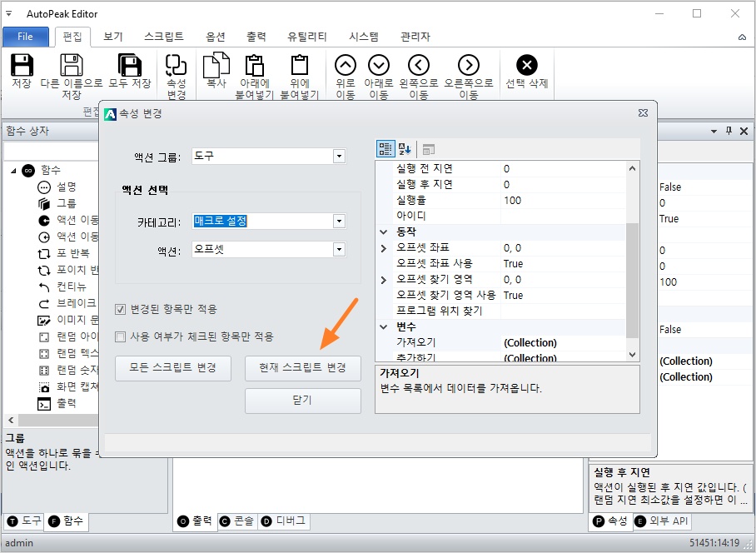Expand 오프셋 찾기 영역 property row

pos(383,280)
